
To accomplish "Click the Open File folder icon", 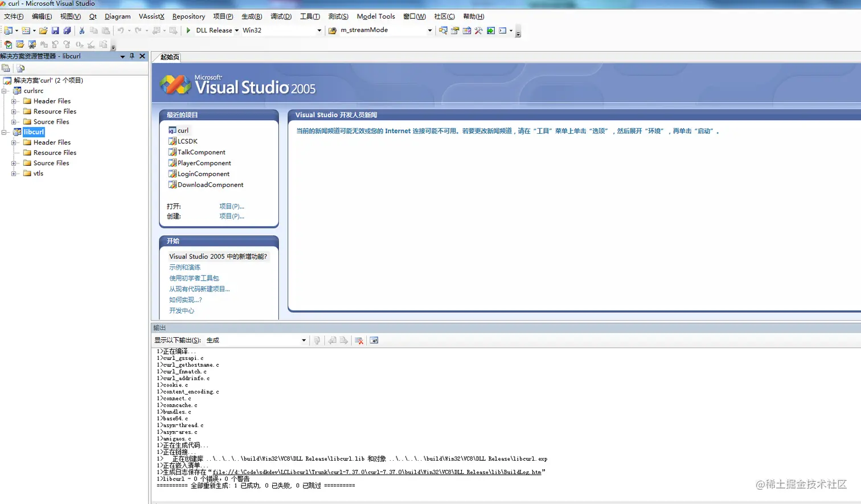I will (43, 30).
